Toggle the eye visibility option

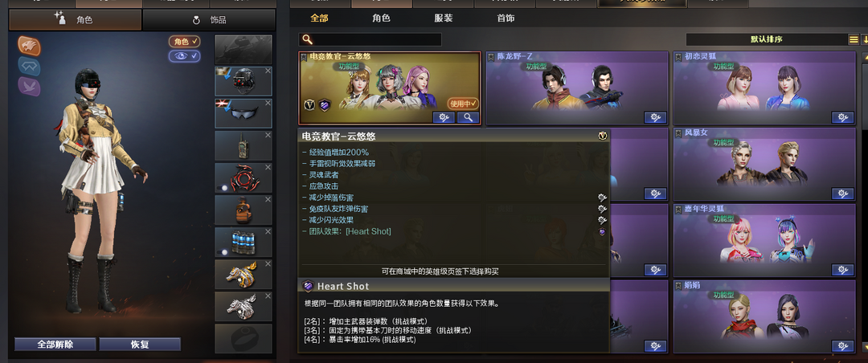pos(185,56)
